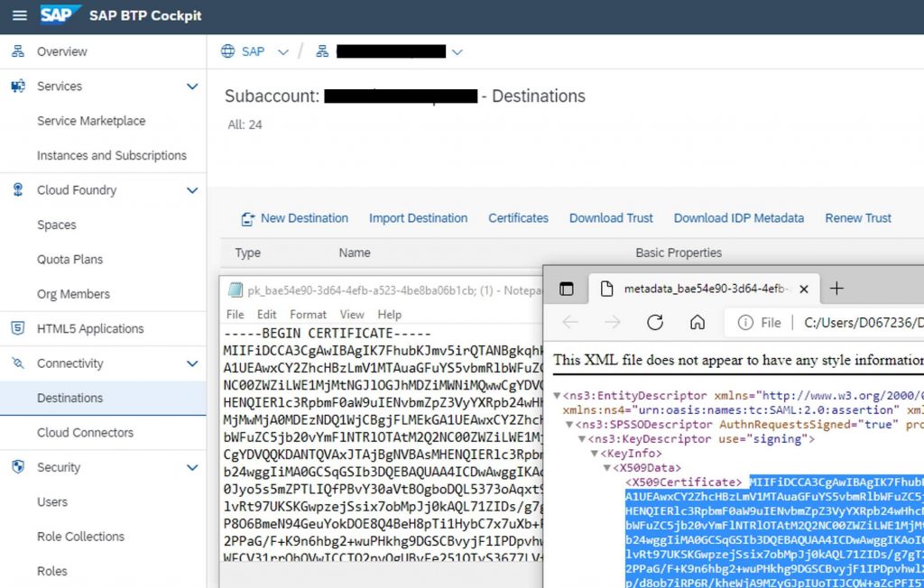Viewport: 924px width, 588px height.
Task: Open Spaces in sidebar
Action: (57, 225)
